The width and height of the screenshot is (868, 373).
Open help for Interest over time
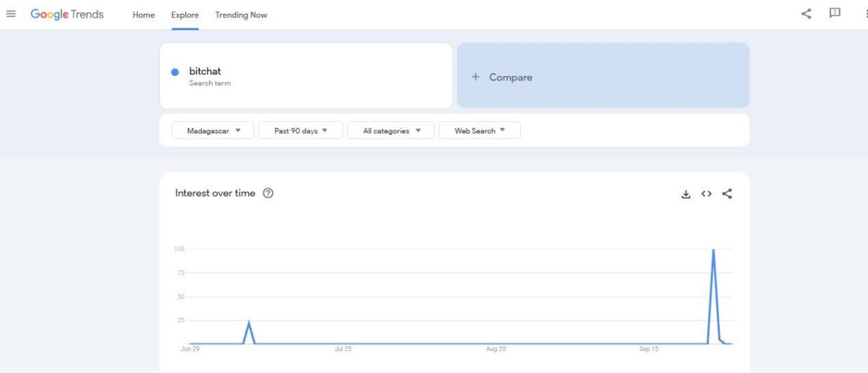click(x=268, y=193)
